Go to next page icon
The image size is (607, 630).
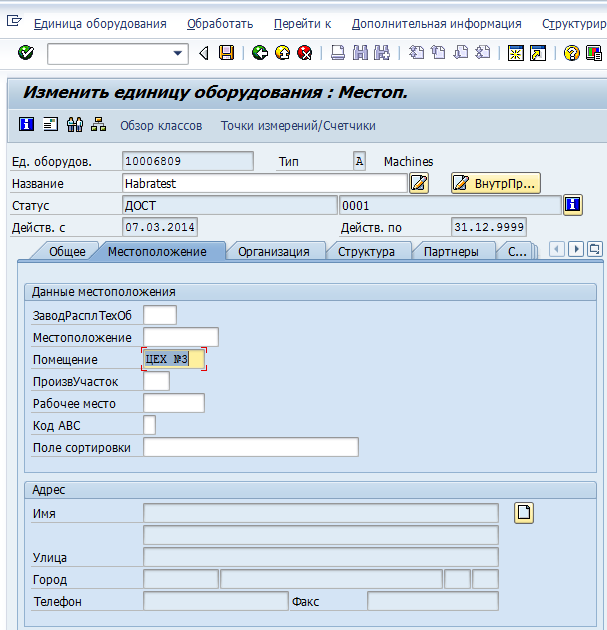click(461, 53)
